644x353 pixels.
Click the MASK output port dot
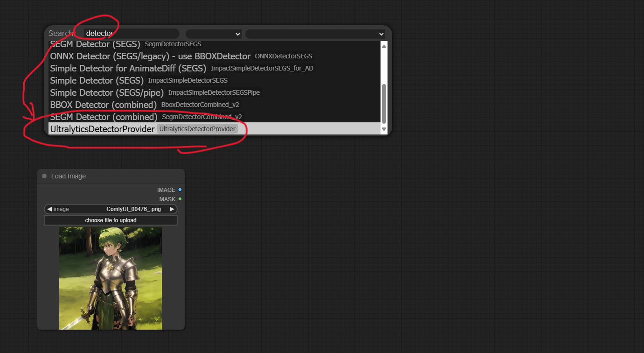tap(180, 199)
